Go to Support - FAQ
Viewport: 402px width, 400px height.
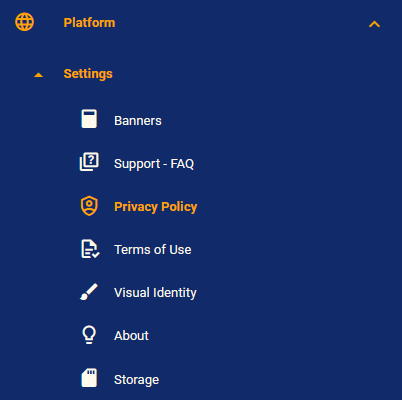[x=154, y=164]
